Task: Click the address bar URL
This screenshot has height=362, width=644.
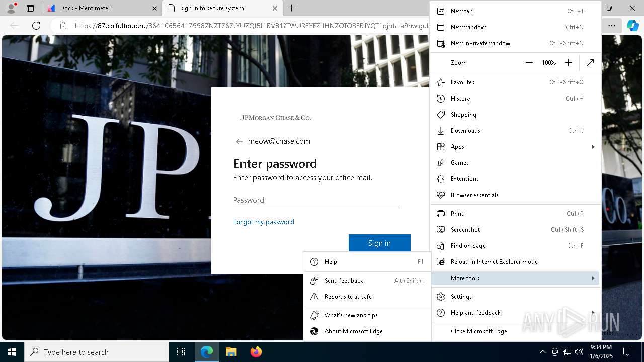Action: click(x=252, y=26)
